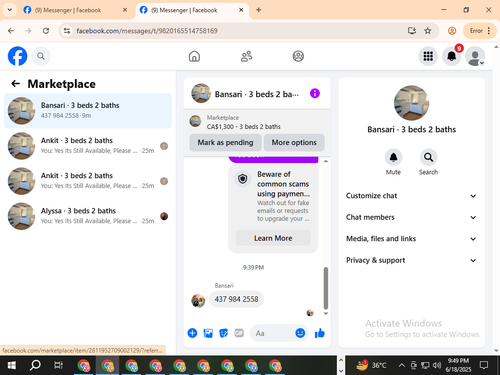Click Learn More on scam warning

coord(273,238)
